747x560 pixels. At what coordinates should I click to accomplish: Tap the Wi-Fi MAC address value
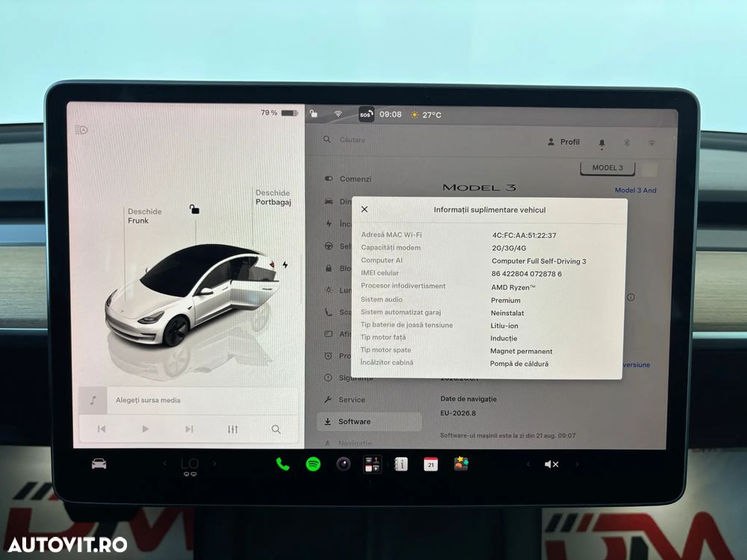click(x=524, y=235)
